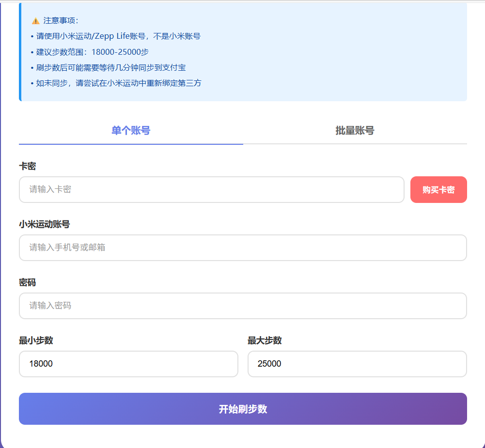Click the 最小步数 label
485x448 pixels.
tap(36, 340)
